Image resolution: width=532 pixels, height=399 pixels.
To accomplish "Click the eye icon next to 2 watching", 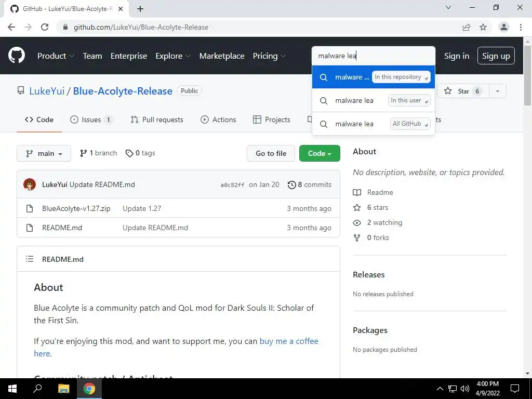I will [x=357, y=222].
